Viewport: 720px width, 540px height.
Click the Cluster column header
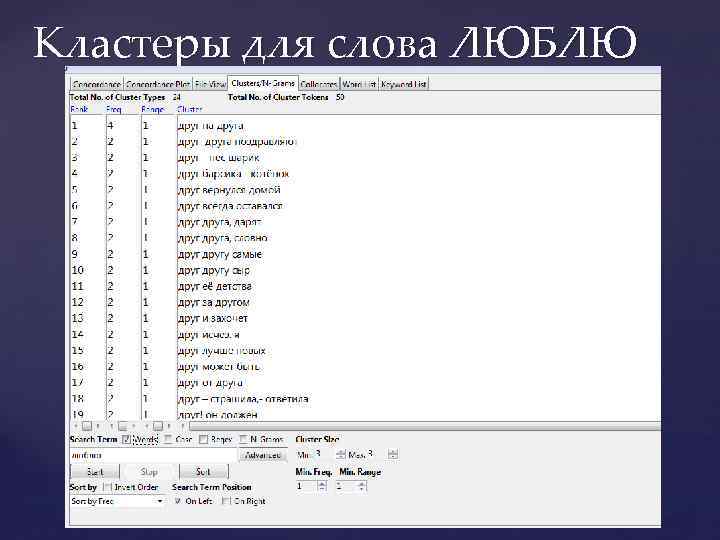(x=189, y=109)
